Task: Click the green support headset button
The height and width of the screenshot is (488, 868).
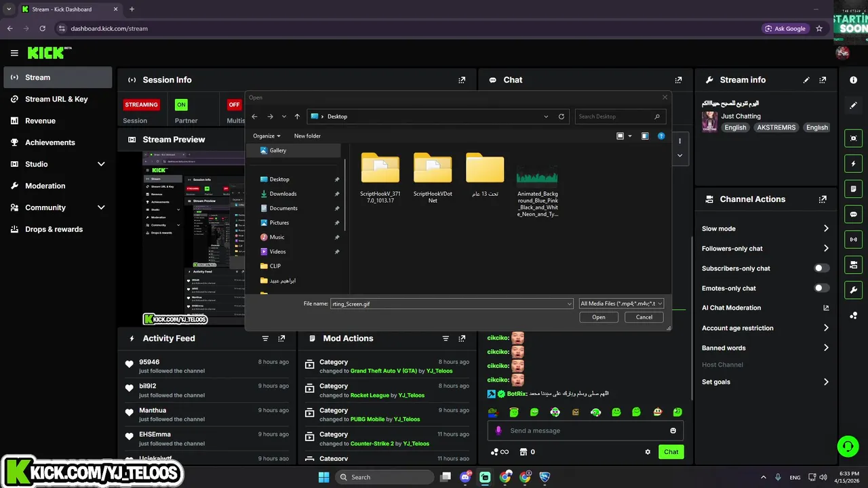Action: [848, 447]
